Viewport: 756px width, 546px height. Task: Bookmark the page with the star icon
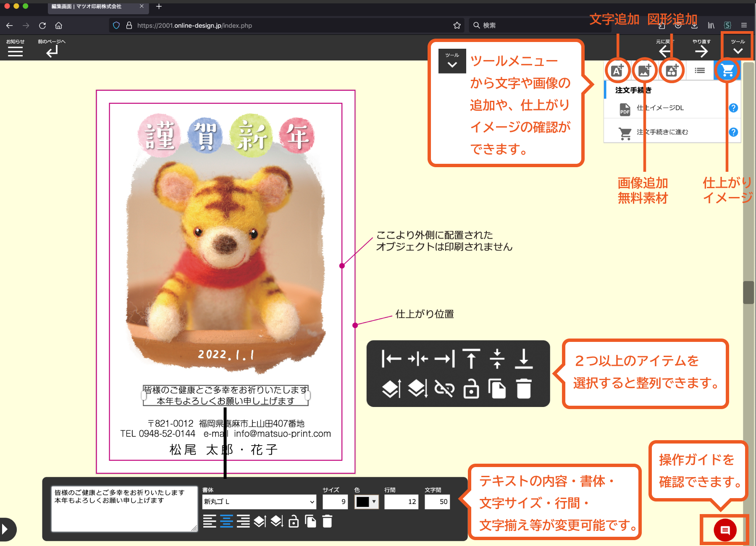coord(457,25)
